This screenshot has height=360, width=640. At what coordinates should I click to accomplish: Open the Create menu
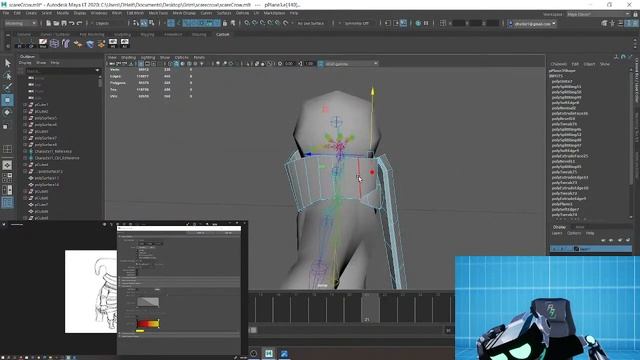coord(31,13)
